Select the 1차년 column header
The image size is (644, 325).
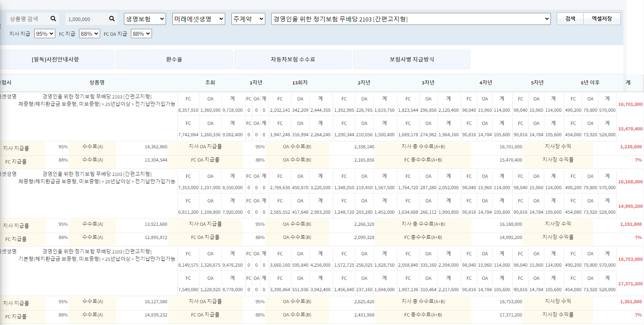[x=256, y=83]
